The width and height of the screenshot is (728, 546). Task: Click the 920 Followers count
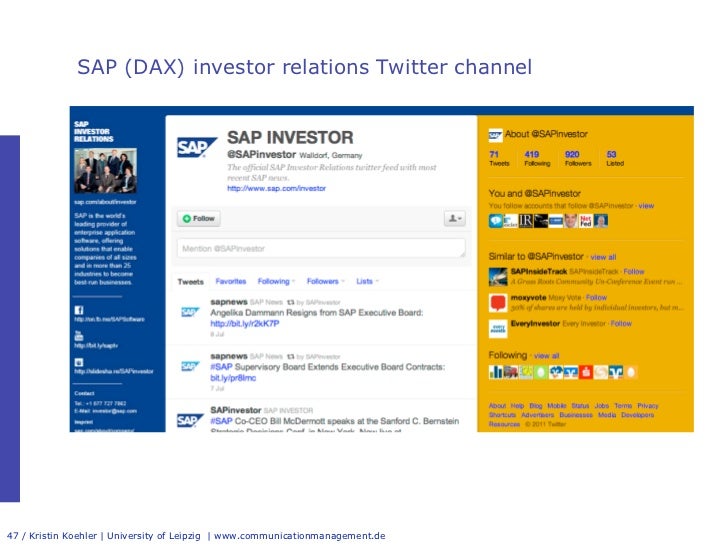578,158
